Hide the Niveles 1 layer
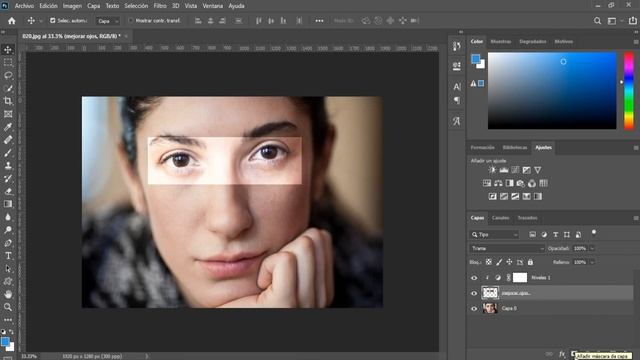The image size is (640, 360). click(474, 278)
